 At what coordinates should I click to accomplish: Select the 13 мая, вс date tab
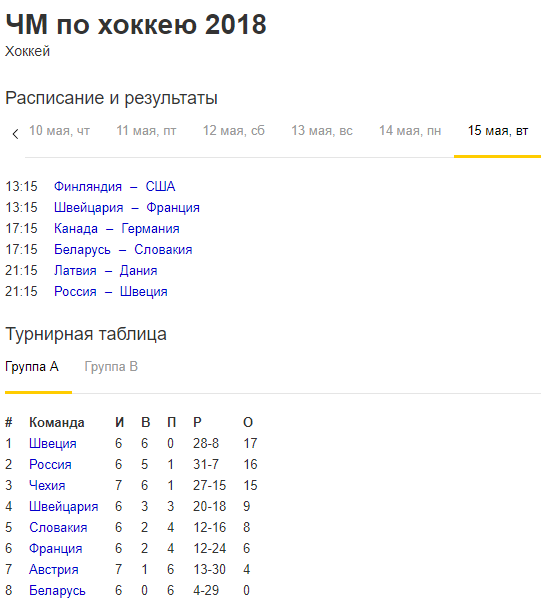point(322,131)
